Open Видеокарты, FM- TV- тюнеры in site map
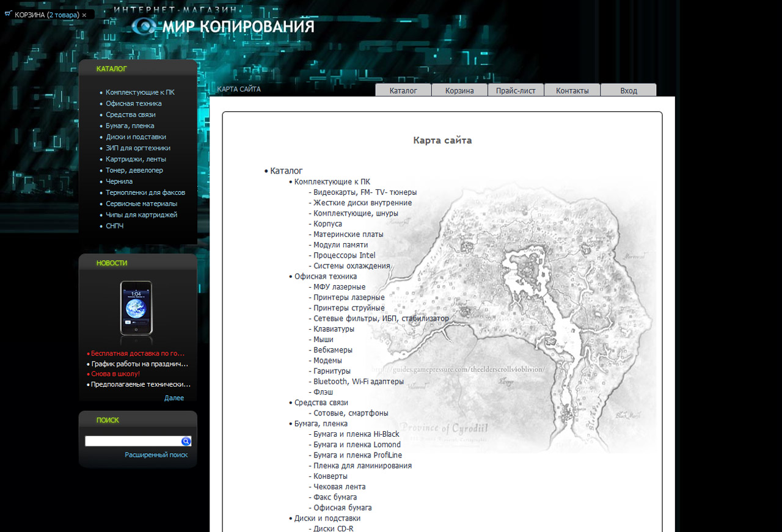The image size is (782, 532). coord(365,192)
